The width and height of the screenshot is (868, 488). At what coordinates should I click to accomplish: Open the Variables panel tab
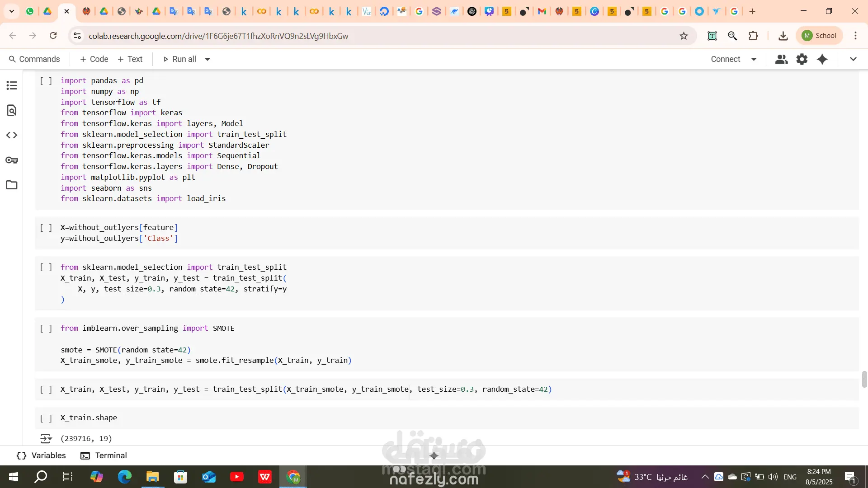point(41,455)
